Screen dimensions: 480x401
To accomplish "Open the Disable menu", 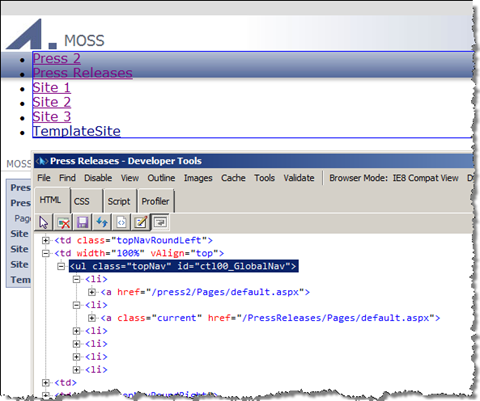I will [x=98, y=178].
